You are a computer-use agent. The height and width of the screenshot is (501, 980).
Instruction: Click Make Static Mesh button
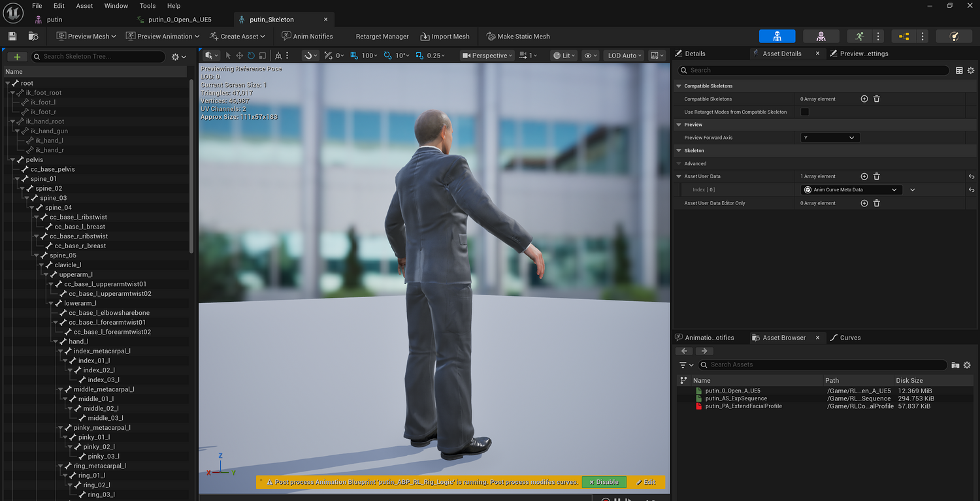pyautogui.click(x=519, y=37)
